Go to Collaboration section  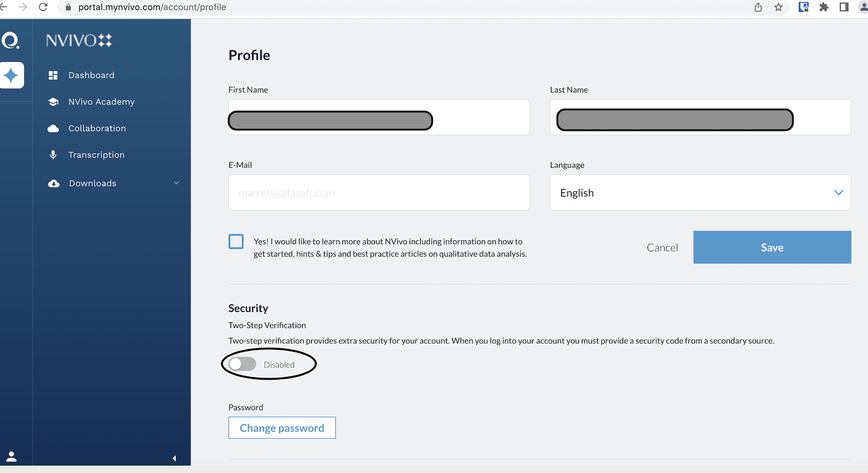click(x=97, y=129)
